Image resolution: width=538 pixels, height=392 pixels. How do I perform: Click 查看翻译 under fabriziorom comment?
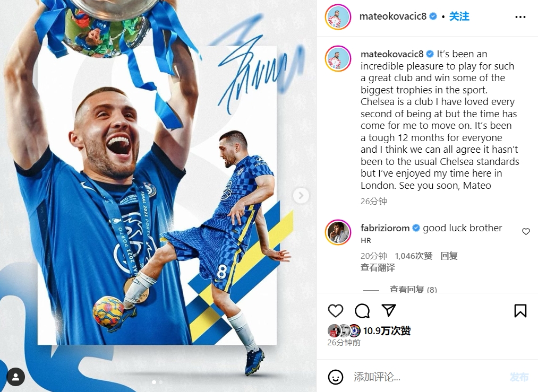click(378, 268)
